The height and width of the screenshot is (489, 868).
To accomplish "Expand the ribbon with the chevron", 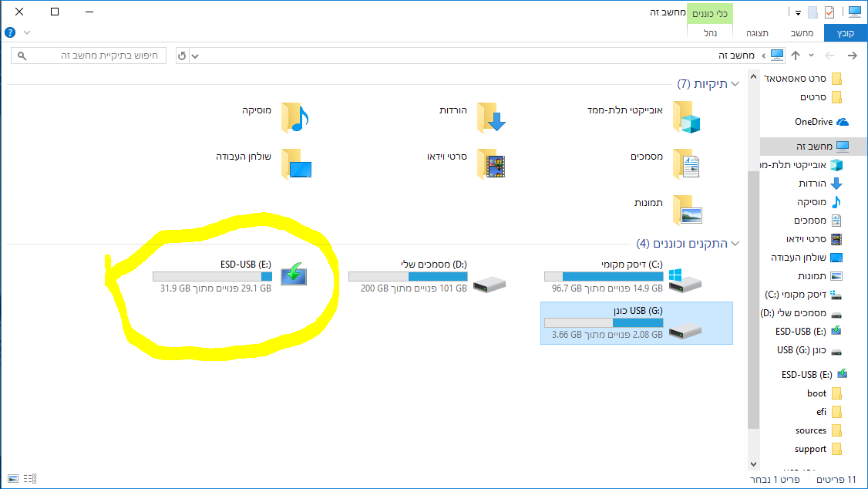I will (26, 32).
